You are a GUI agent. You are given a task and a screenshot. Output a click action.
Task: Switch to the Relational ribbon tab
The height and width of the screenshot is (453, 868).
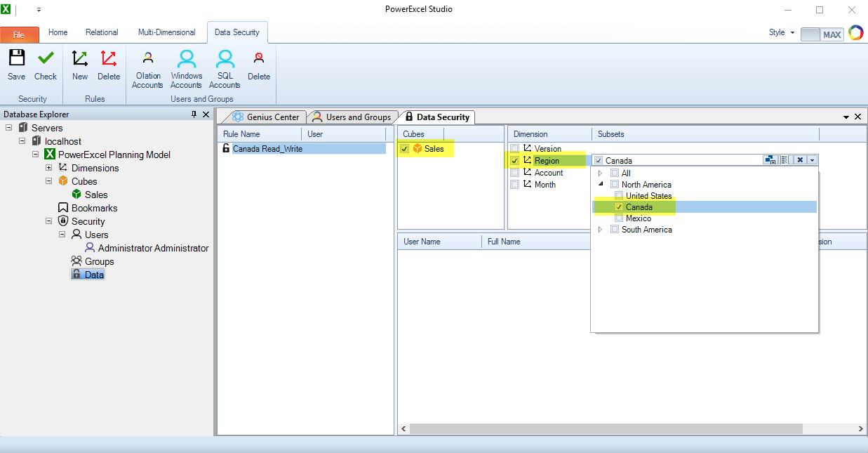point(102,32)
